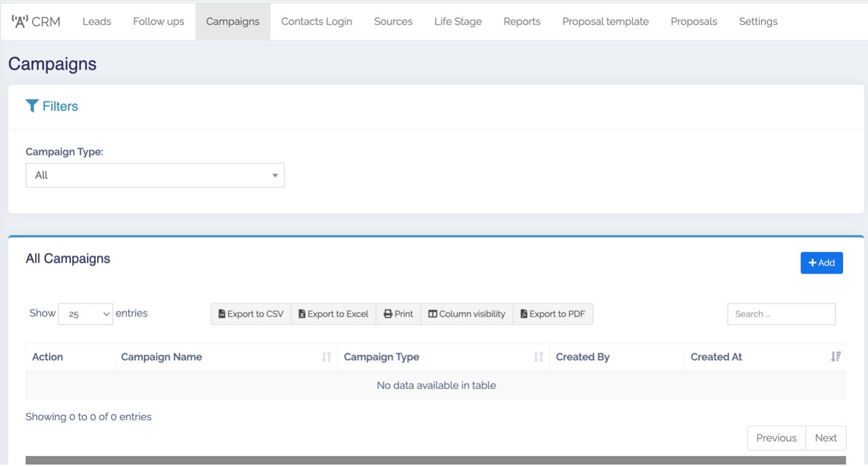Go to the Leads tab

[x=97, y=22]
